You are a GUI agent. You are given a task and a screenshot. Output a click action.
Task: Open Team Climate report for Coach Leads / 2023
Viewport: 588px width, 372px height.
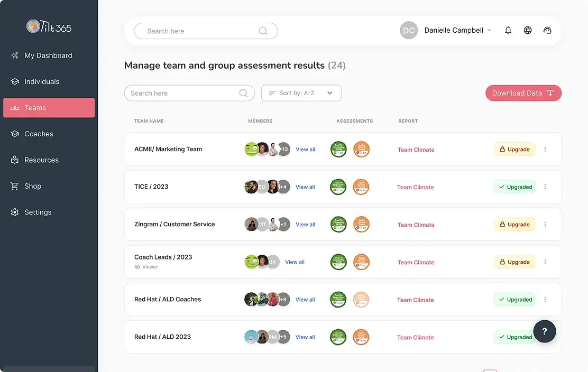click(416, 262)
